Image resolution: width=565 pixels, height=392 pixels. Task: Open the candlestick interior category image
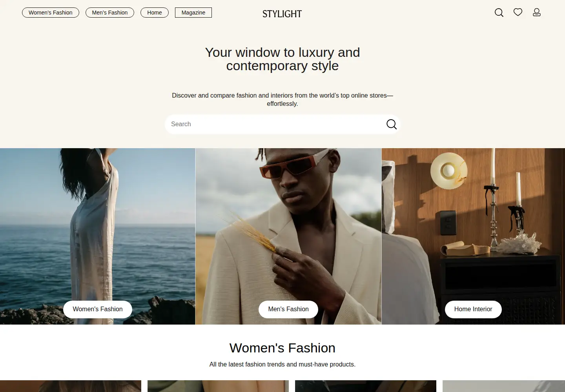click(474, 236)
